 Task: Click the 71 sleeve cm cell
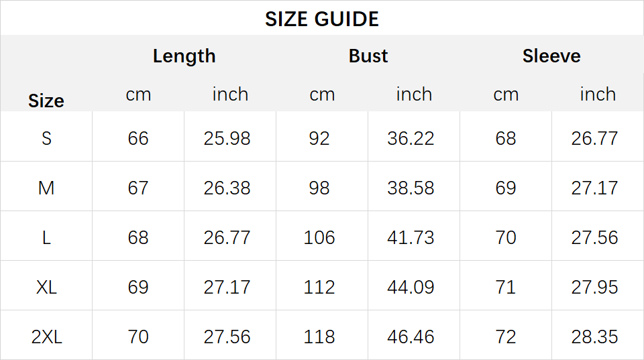pyautogui.click(x=506, y=288)
